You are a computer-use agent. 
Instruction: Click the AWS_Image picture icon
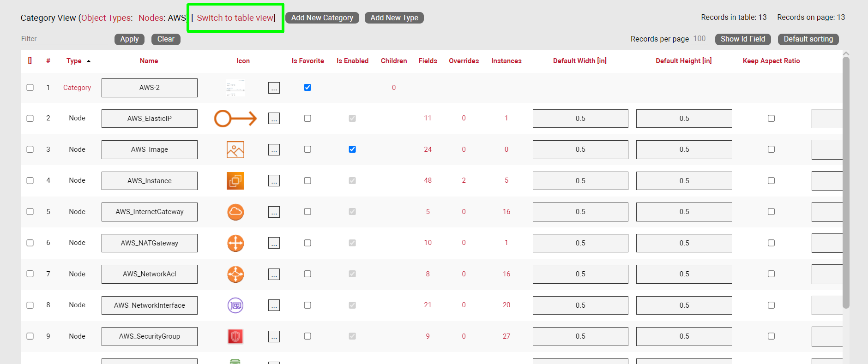235,149
